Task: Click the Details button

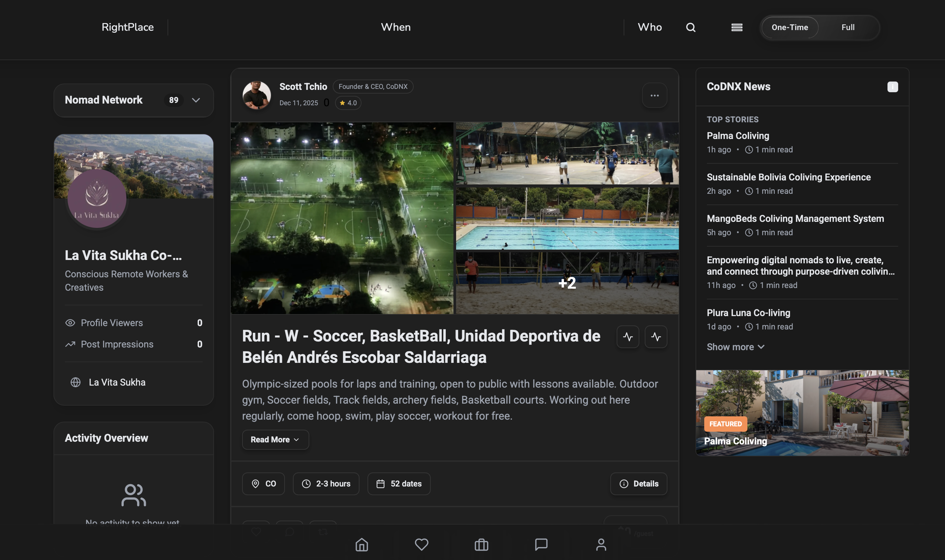Action: click(x=638, y=483)
